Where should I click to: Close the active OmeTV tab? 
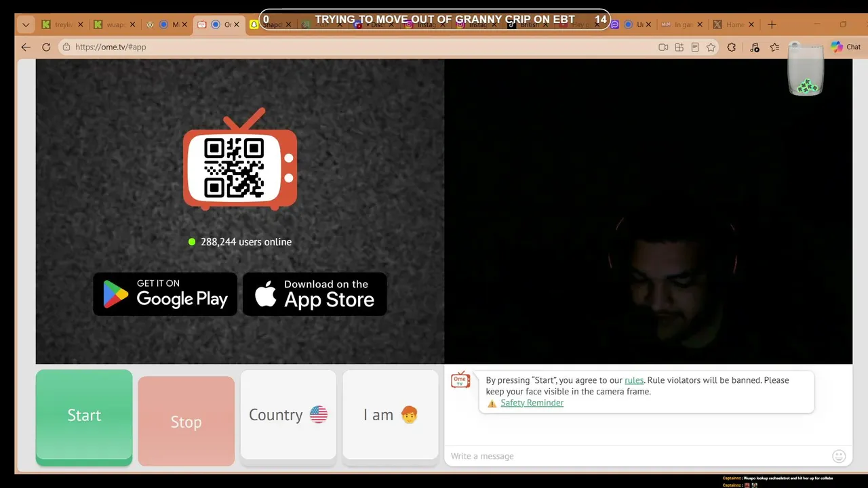(x=236, y=24)
